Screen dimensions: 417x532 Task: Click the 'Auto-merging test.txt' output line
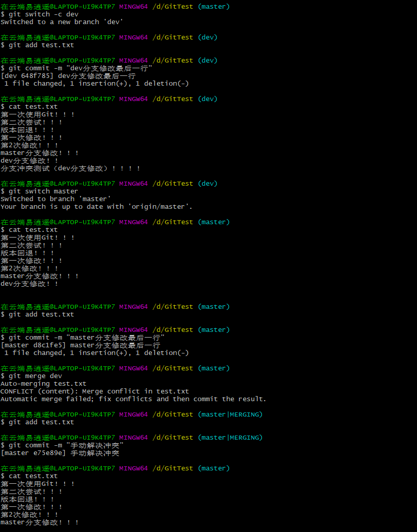(x=43, y=384)
